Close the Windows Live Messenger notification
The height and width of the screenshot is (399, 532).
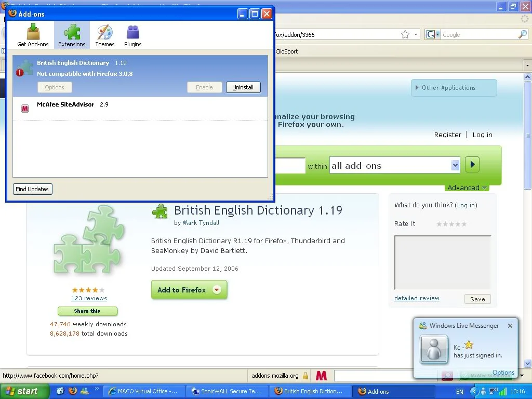click(x=510, y=326)
